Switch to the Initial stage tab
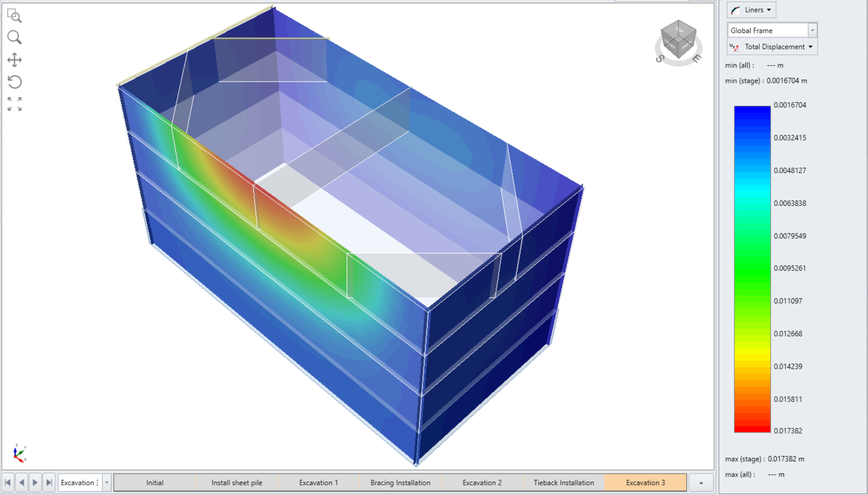Viewport: 868px width, 495px height. (155, 483)
